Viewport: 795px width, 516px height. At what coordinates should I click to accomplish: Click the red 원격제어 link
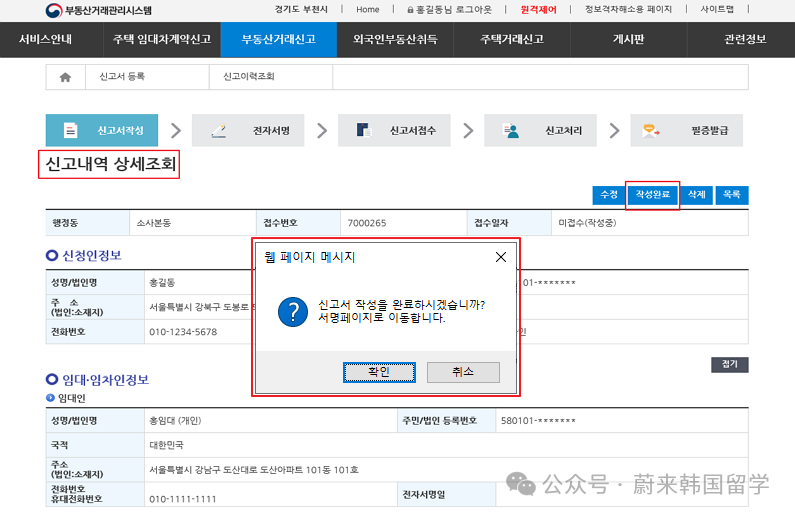click(x=538, y=9)
